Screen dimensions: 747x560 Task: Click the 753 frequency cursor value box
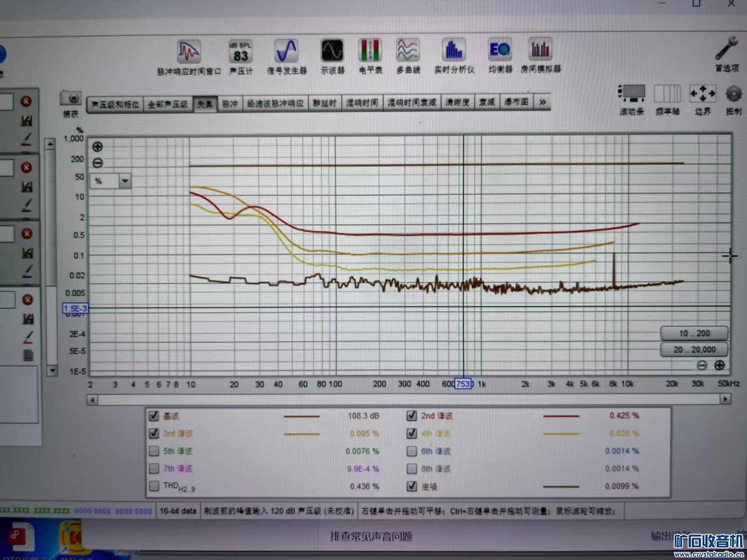pos(464,384)
